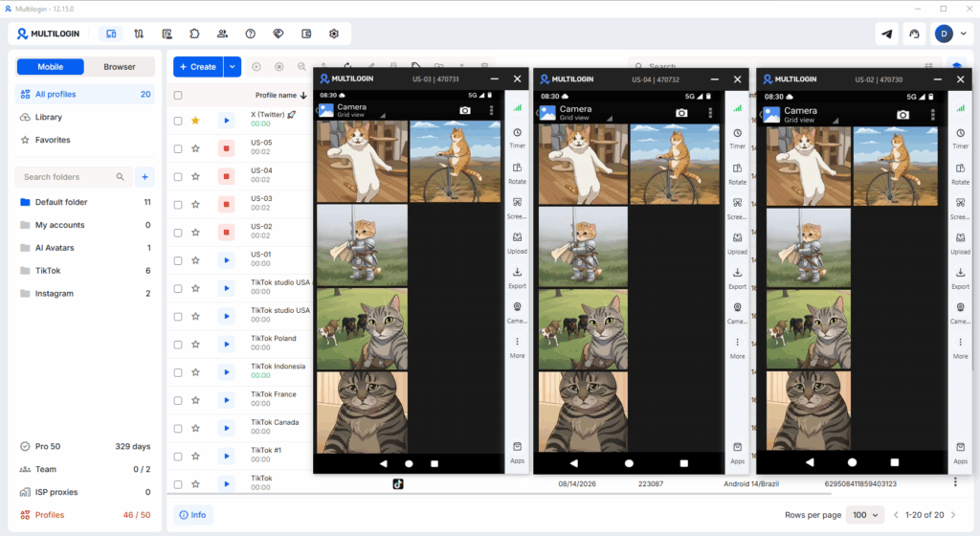Select All profiles in sidebar
This screenshot has height=536, width=980.
pos(85,95)
